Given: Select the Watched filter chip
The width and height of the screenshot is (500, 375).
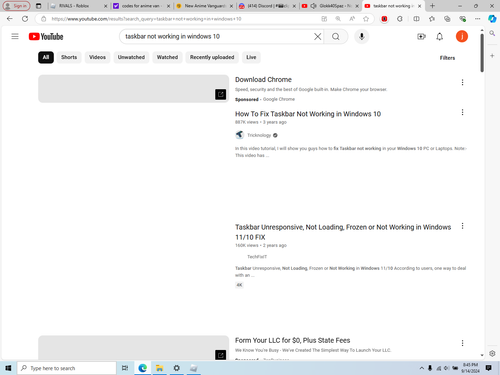Looking at the screenshot, I should pos(167,57).
